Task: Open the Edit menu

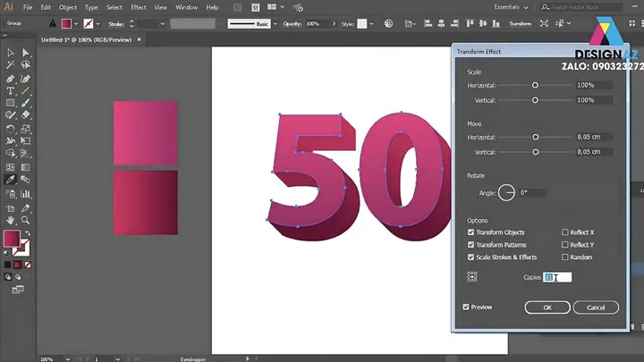Action: pyautogui.click(x=46, y=7)
